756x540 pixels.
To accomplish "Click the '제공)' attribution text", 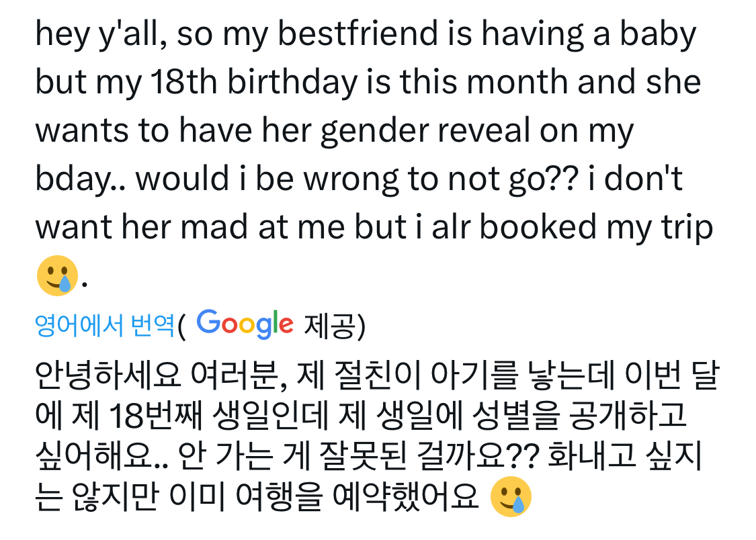I will coord(335,325).
